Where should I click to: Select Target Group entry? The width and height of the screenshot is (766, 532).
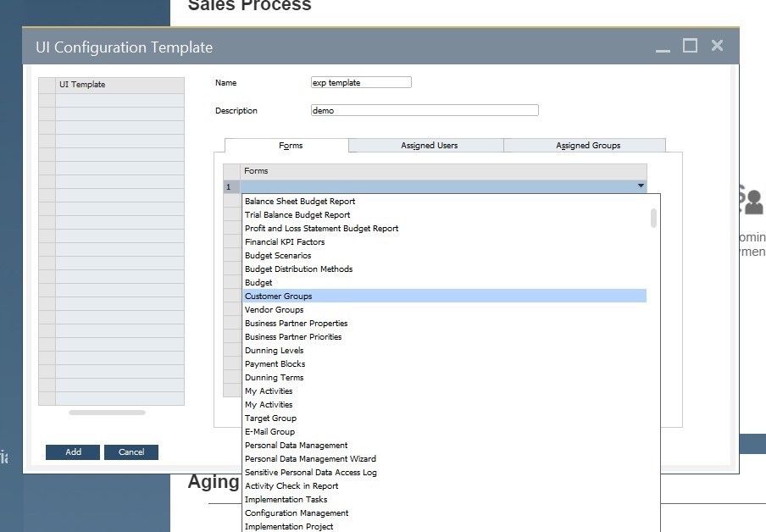[270, 418]
